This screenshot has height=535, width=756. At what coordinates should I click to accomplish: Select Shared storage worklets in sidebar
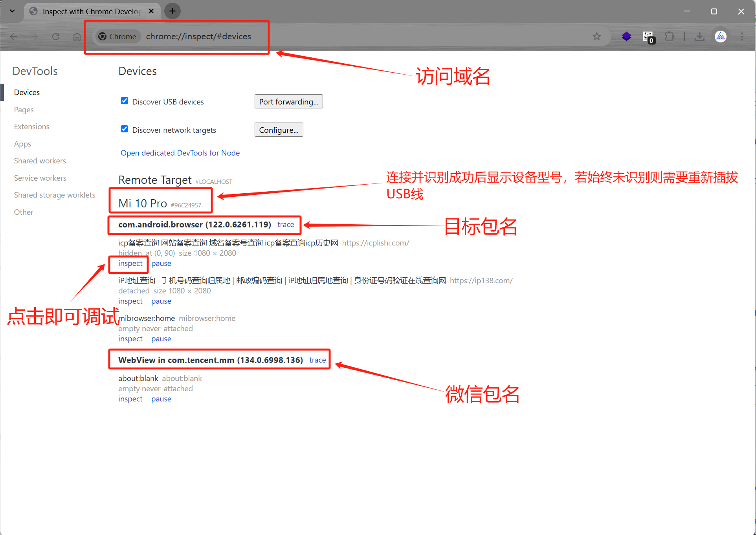point(55,195)
